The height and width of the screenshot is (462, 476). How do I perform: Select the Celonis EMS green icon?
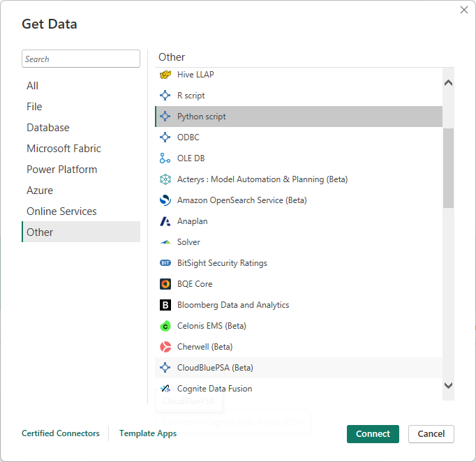pos(165,326)
